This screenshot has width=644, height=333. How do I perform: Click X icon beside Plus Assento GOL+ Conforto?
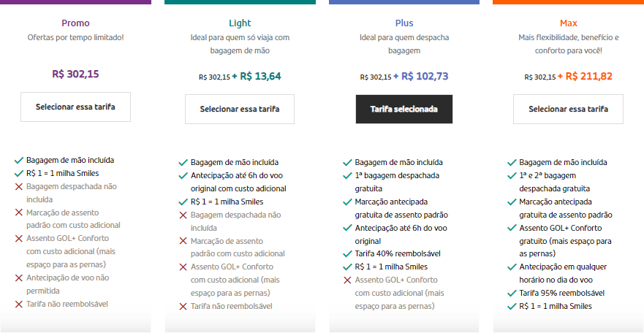click(347, 280)
